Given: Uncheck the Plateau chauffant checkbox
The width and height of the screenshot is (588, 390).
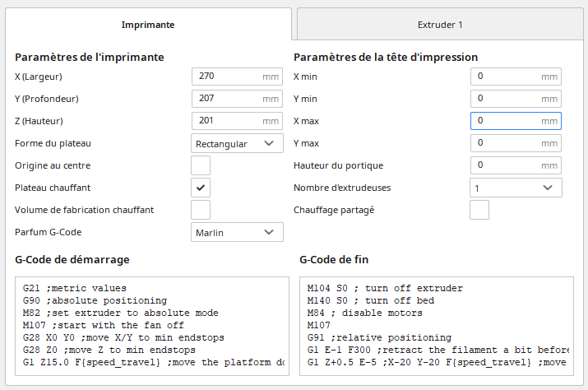Looking at the screenshot, I should tap(201, 188).
